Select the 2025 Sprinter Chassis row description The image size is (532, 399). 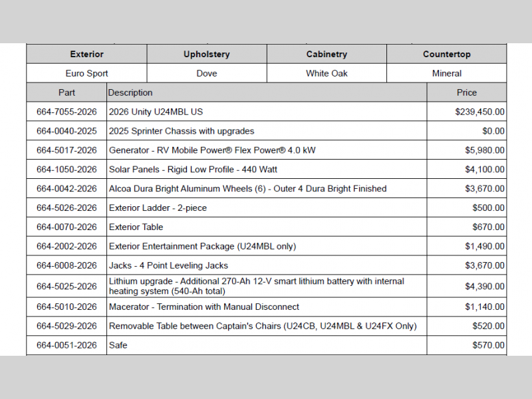point(181,131)
